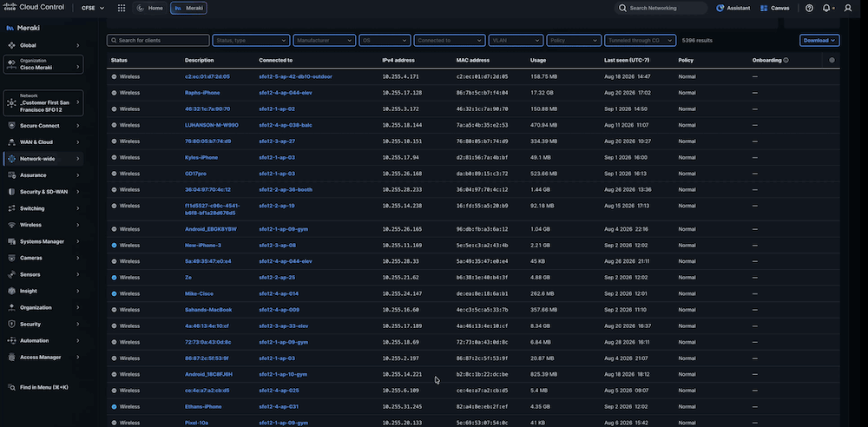Click the Sensors sidebar icon
868x427 pixels.
click(x=11, y=275)
